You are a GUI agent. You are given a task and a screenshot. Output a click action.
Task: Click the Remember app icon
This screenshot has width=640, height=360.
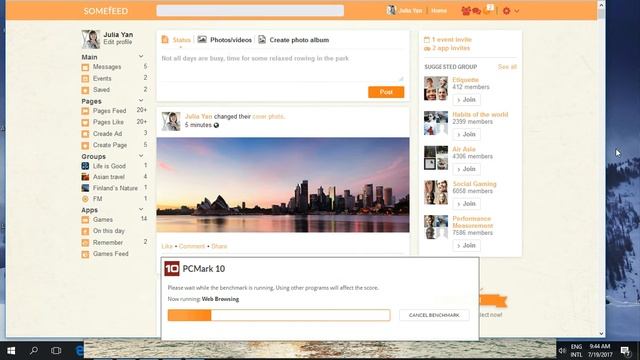(x=85, y=243)
